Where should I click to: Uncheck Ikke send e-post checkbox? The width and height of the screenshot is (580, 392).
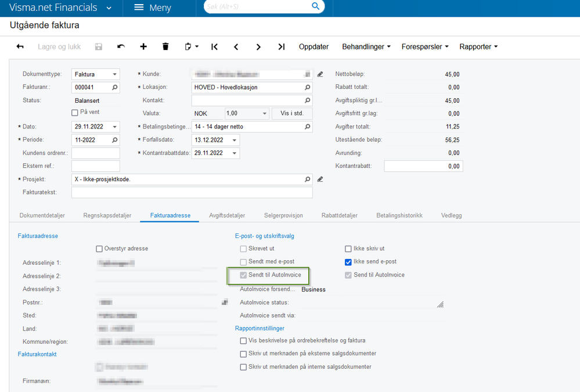coord(348,262)
